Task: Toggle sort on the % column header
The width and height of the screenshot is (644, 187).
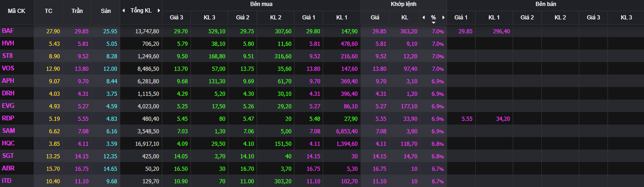Action: coord(433,18)
